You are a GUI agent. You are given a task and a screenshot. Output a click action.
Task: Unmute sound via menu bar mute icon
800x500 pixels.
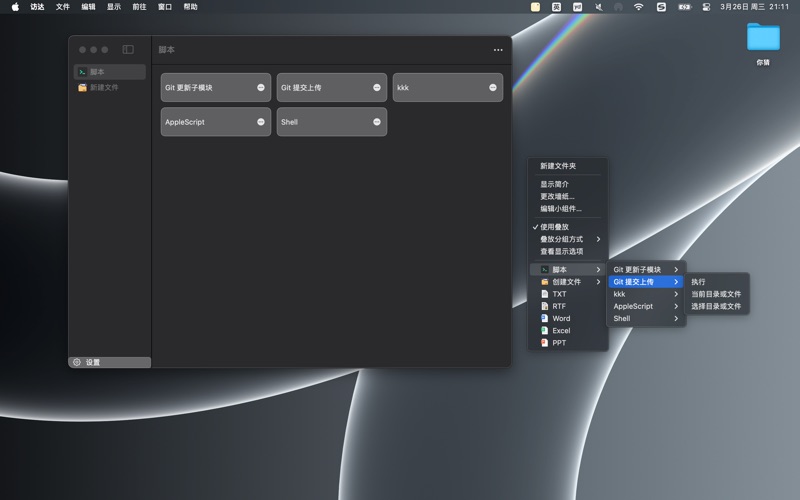coord(598,7)
